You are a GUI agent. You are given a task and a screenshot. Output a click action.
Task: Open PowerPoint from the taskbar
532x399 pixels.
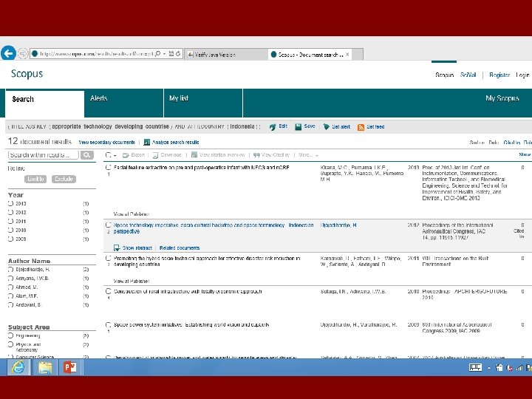70,367
